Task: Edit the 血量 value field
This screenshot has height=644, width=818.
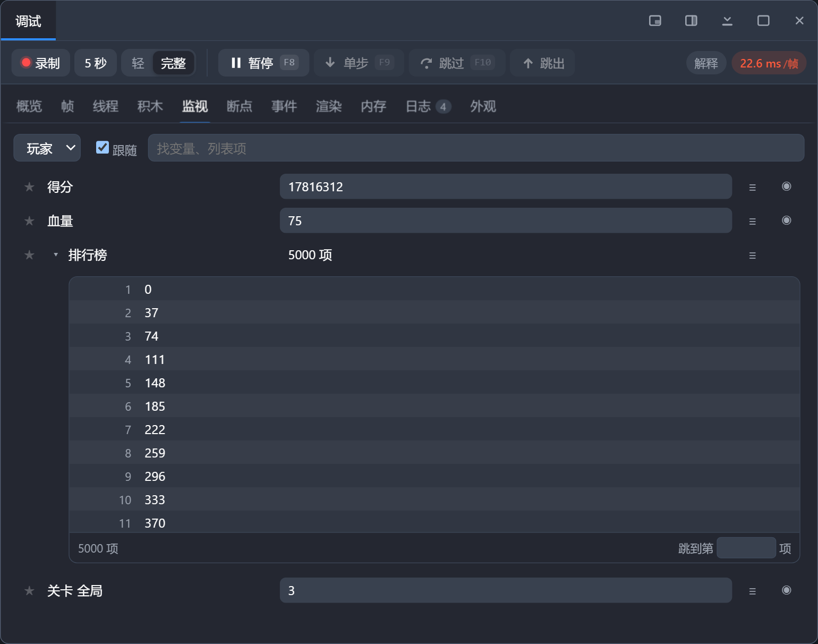Action: point(506,221)
